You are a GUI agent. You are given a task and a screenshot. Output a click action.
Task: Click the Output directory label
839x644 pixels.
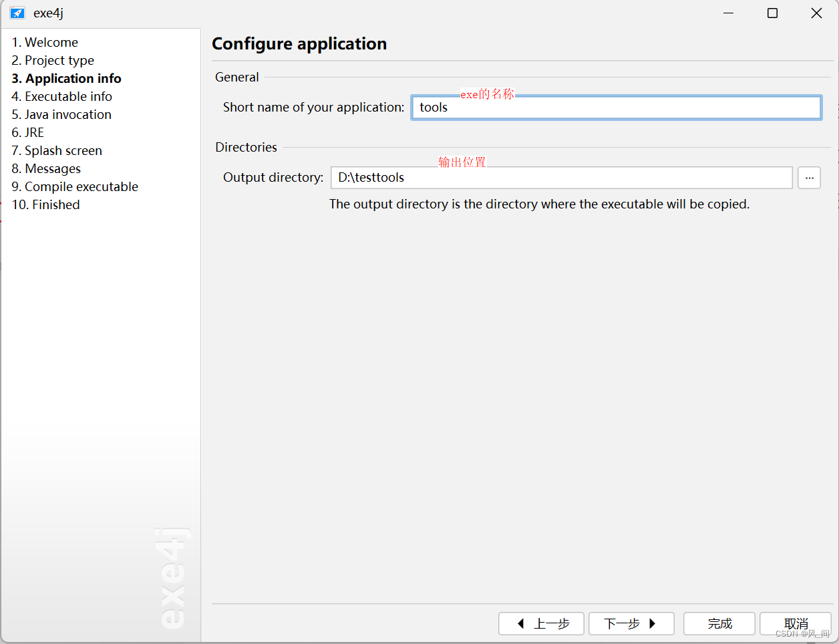pos(273,177)
